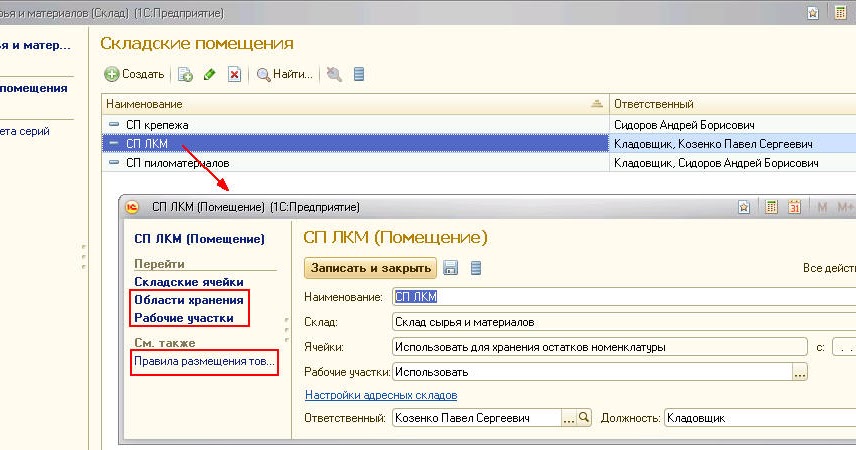The height and width of the screenshot is (450, 856).
Task: Open СП ЛКМ (Помещение) navigation item
Action: 199,239
